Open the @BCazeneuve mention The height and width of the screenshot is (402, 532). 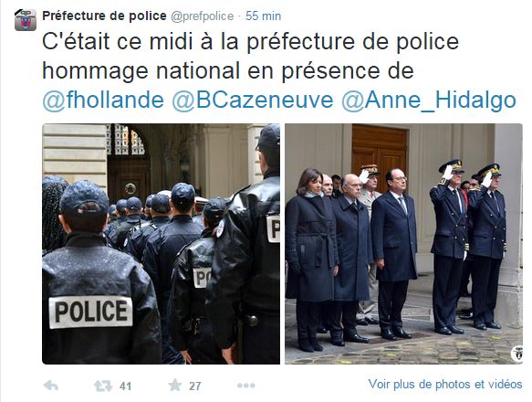253,100
